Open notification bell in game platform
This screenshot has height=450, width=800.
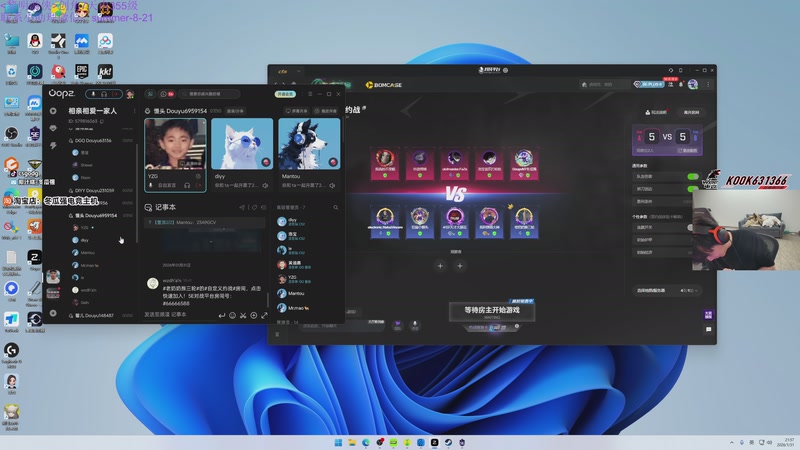[x=681, y=84]
